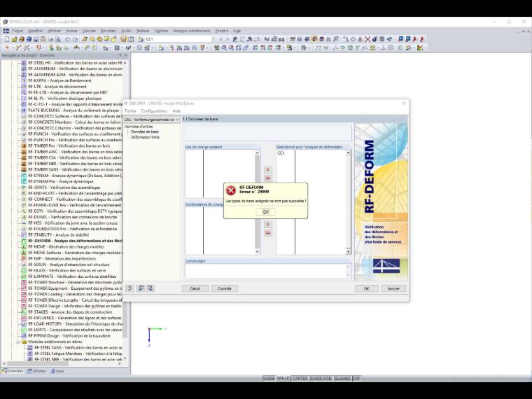Toggle DXF in the status bar
The width and height of the screenshot is (532, 399).
pos(356,378)
